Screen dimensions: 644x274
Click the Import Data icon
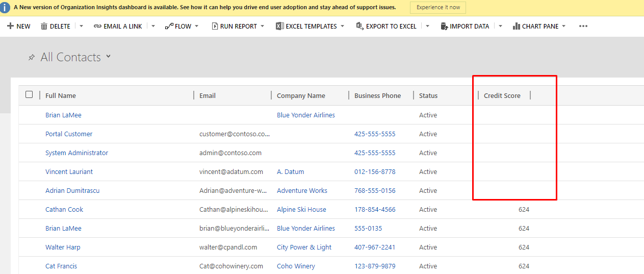point(444,26)
